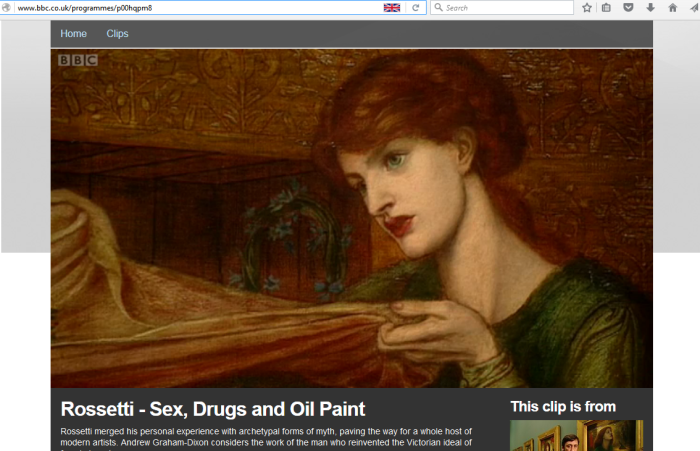Click the site identity globe icon in address bar
The height and width of the screenshot is (451, 700).
(6, 8)
